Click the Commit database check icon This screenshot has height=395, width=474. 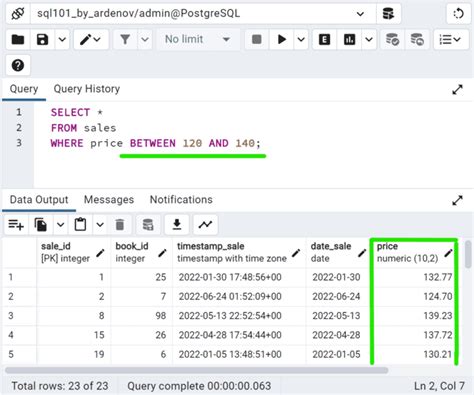coord(392,40)
